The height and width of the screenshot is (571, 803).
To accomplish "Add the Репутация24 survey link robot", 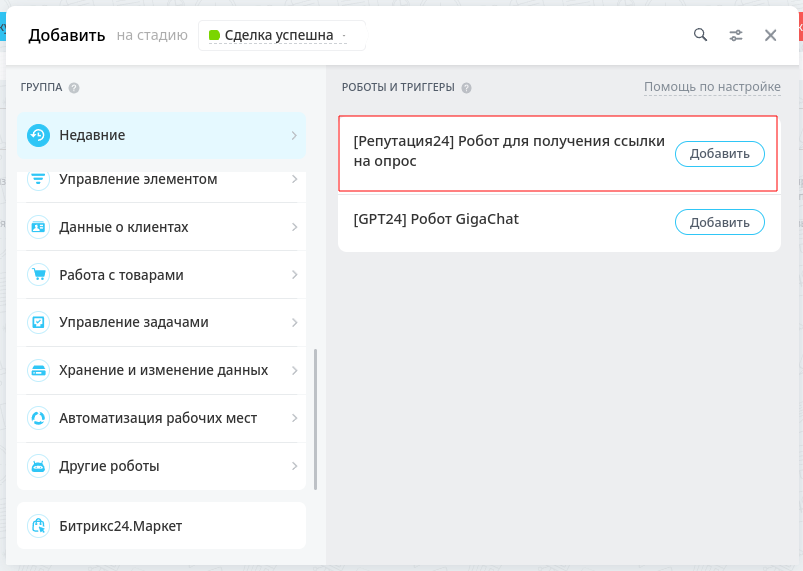I will [x=720, y=154].
